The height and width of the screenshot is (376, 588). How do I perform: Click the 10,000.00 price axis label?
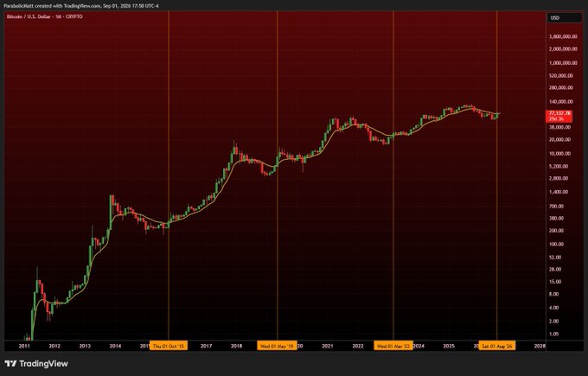point(560,154)
